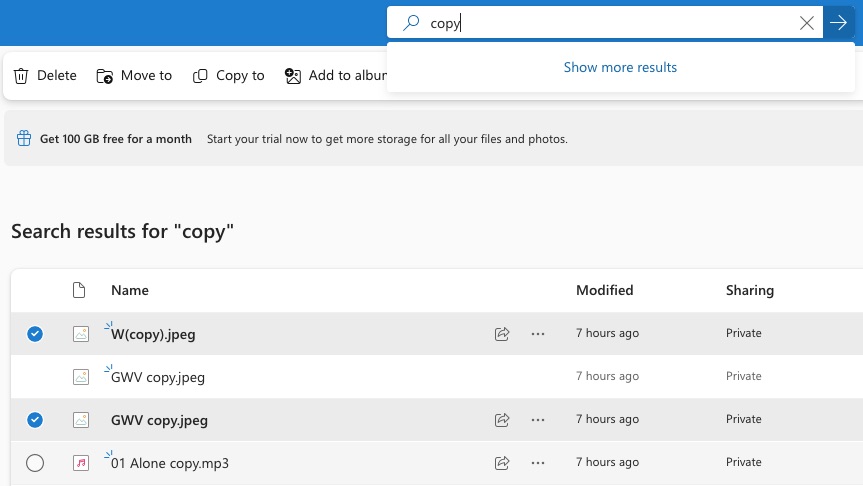Image resolution: width=863 pixels, height=486 pixels.
Task: Open the W(copy).jpeg file name
Action: tap(153, 334)
